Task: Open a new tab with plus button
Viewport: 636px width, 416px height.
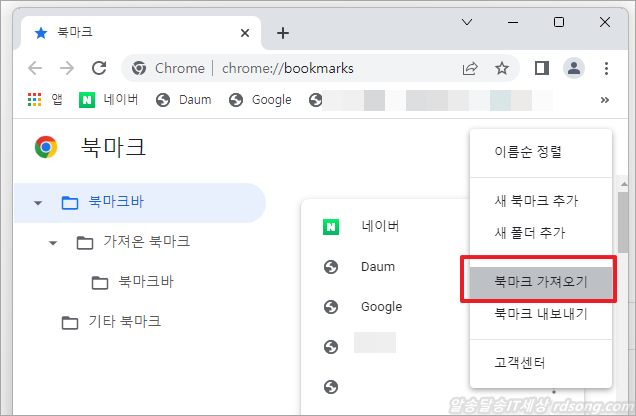Action: [x=283, y=33]
